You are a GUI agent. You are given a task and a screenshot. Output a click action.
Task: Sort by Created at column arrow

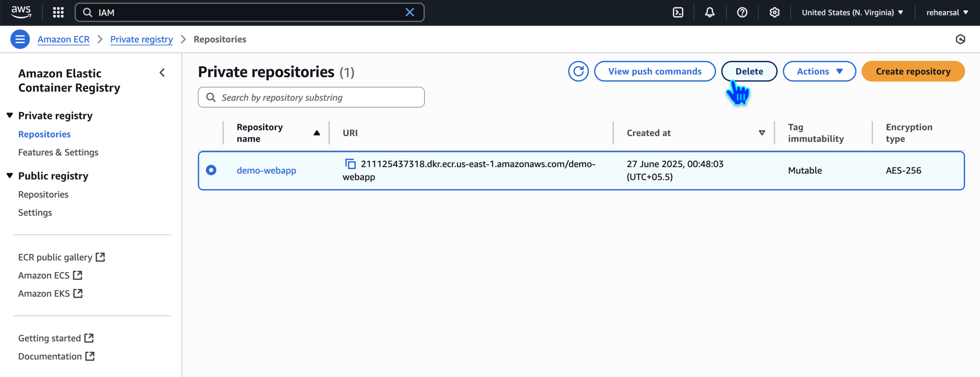click(x=762, y=133)
